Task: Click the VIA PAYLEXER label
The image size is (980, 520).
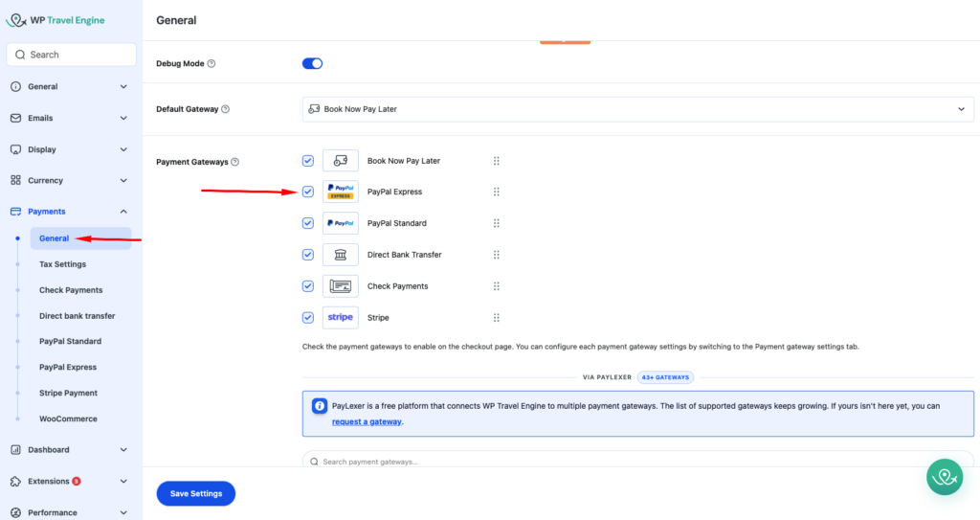Action: 607,377
